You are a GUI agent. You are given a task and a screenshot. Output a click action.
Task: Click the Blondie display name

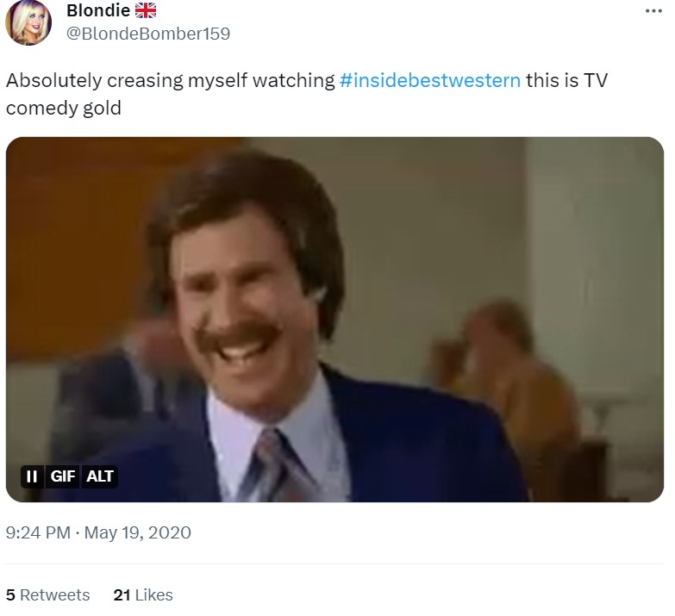click(x=97, y=11)
